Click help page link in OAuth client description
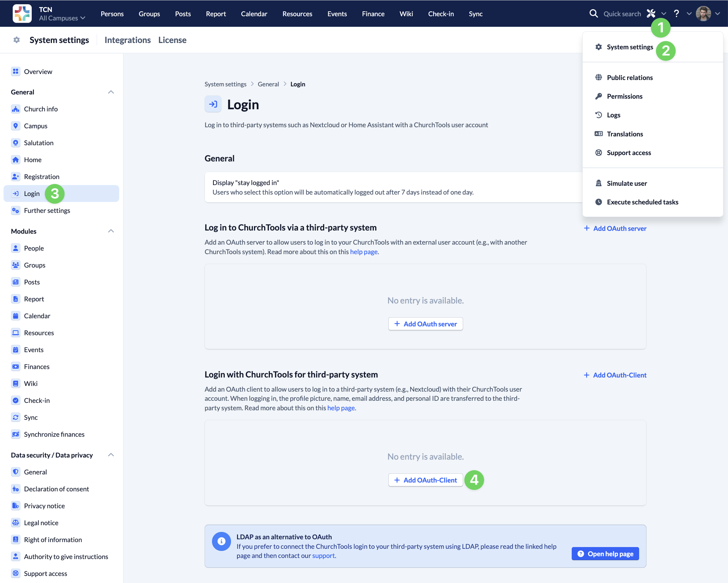This screenshot has height=583, width=728. [x=341, y=408]
